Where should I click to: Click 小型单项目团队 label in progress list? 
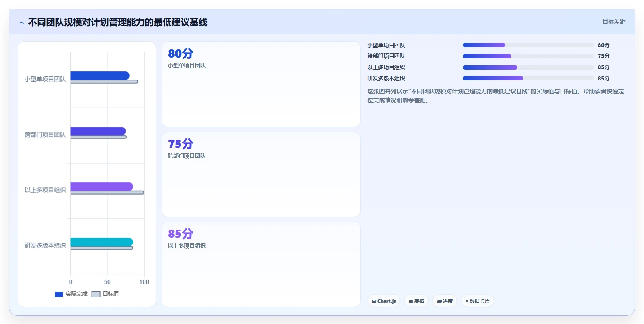coord(386,45)
